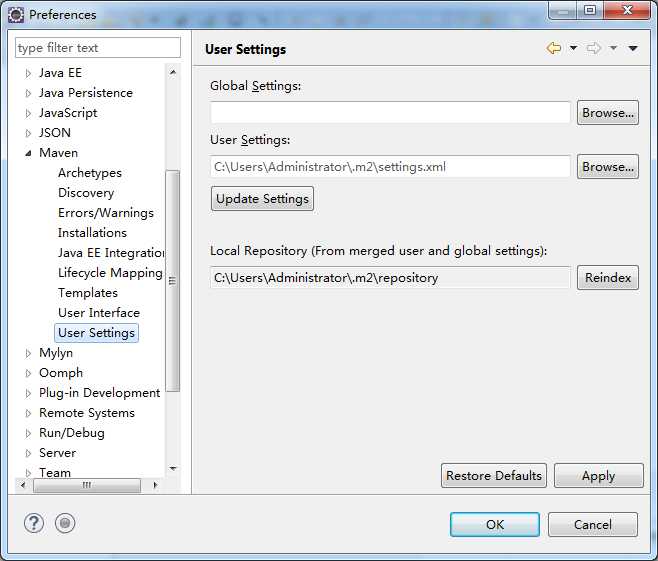The height and width of the screenshot is (561, 658).
Task: Expand the JavaScript tree node
Action: [28, 113]
